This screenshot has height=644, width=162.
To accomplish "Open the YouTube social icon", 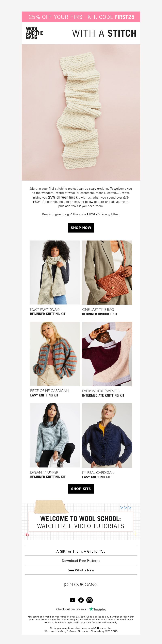I will (72, 600).
